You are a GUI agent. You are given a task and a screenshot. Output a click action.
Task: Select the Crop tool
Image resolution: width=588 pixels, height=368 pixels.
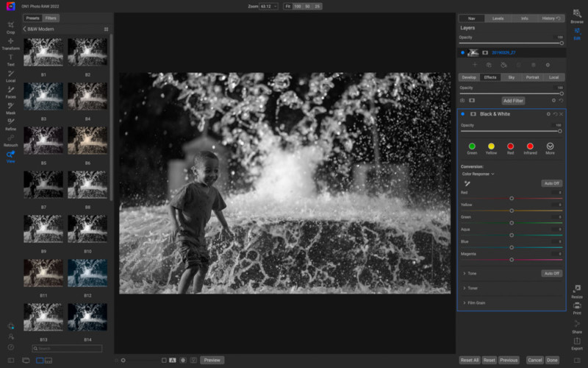[10, 27]
